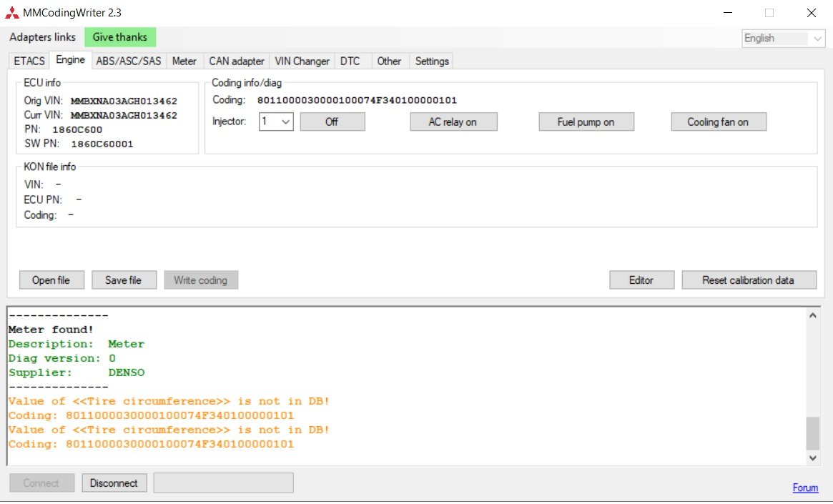Open the Forum link

tap(805, 488)
